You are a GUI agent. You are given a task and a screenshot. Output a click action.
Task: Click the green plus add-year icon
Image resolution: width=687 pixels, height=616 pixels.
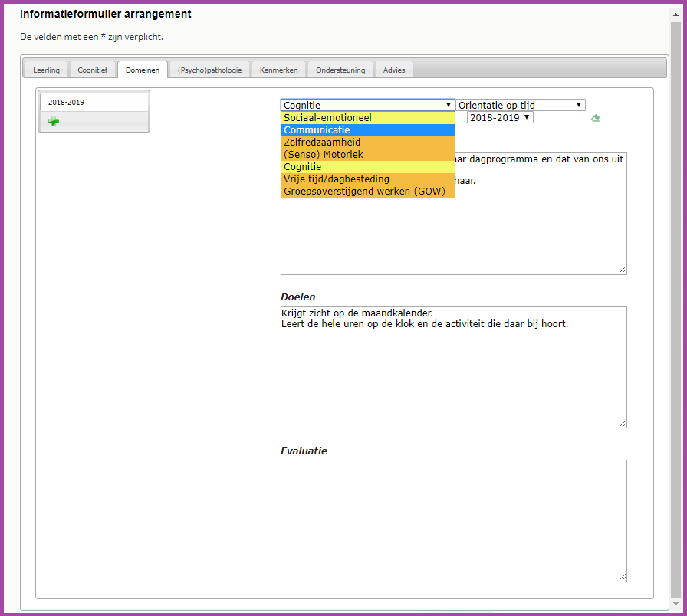(x=53, y=121)
